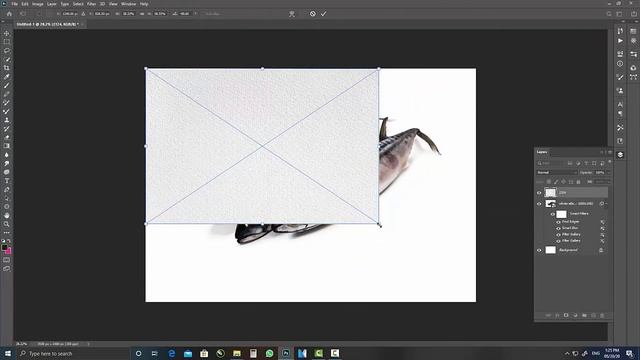Click the pink background color swatch
640x360 pixels.
click(9, 251)
